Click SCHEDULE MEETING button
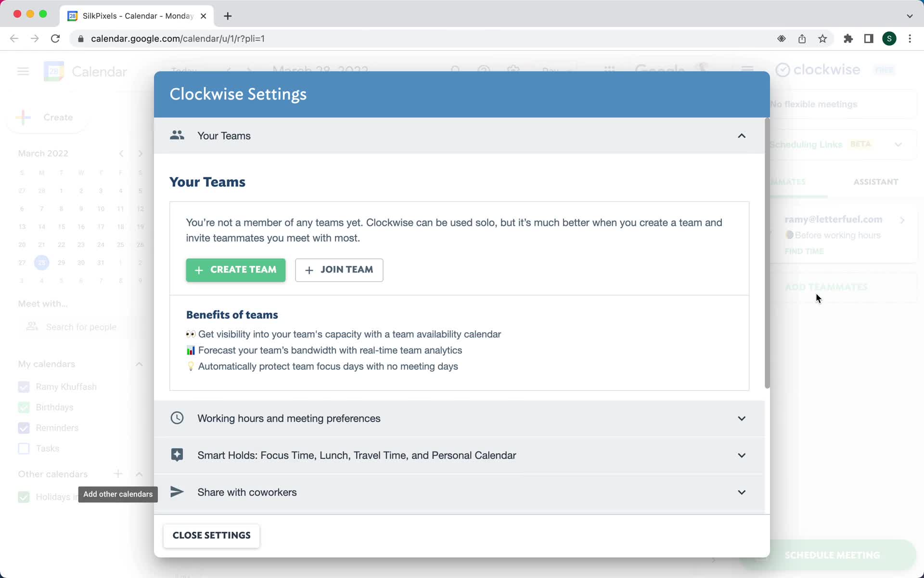This screenshot has height=578, width=924. (832, 555)
